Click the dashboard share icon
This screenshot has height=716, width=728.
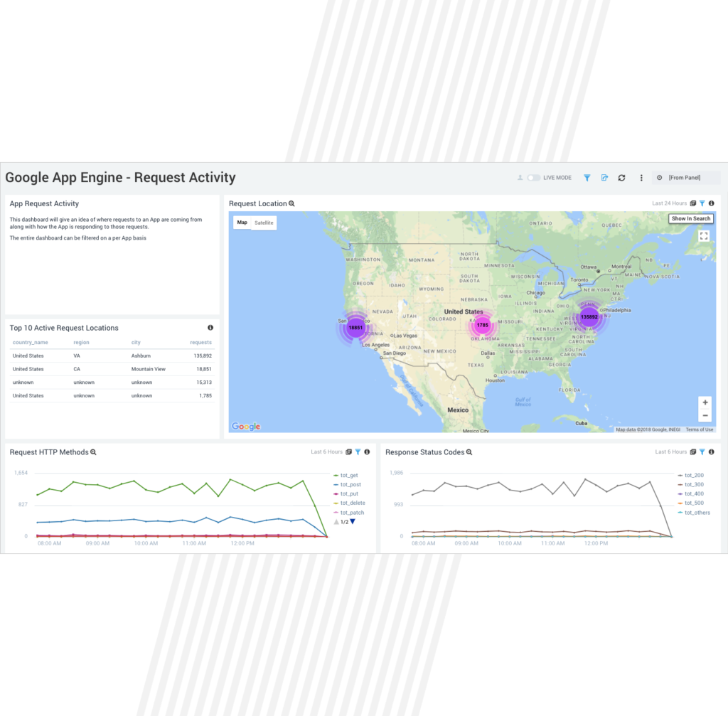604,178
